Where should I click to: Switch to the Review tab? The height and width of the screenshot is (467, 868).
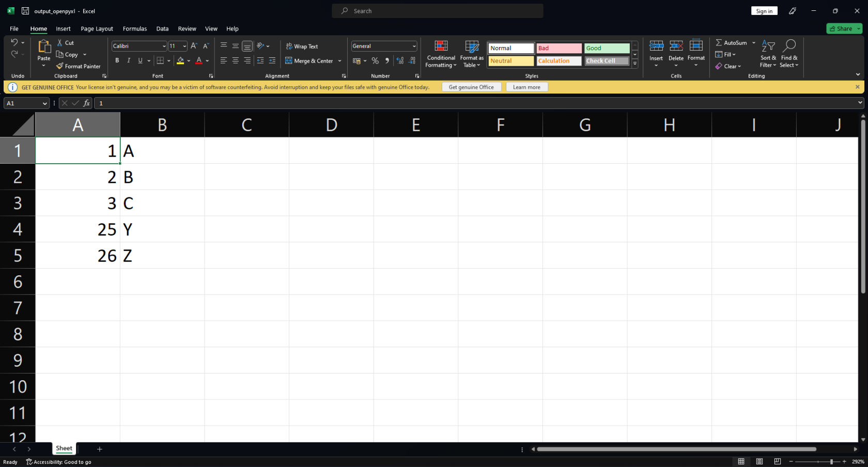tap(187, 28)
